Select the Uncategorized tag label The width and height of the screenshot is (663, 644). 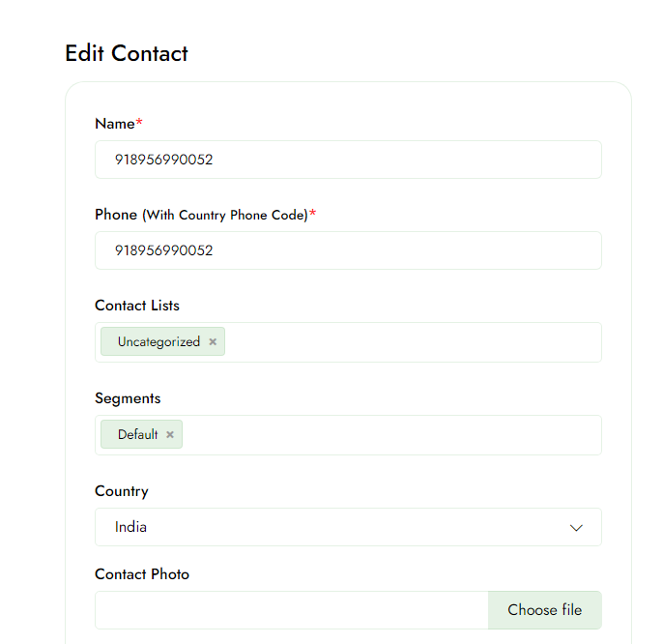coord(159,342)
